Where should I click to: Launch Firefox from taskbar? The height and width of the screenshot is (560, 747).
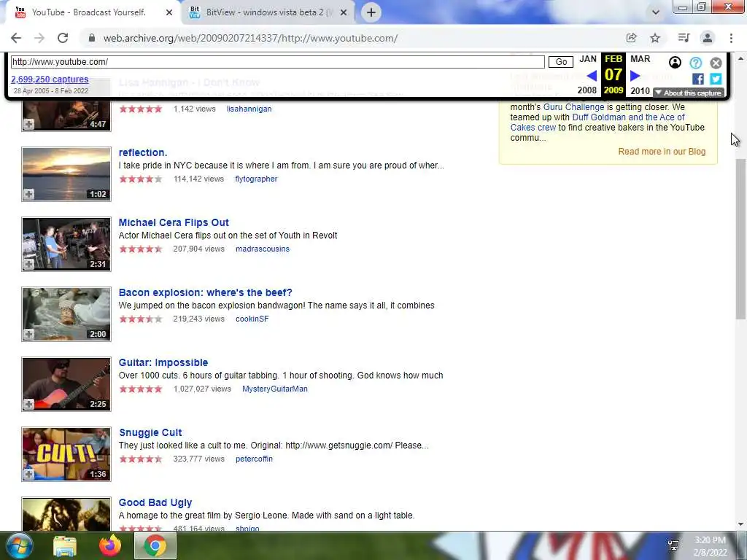point(110,545)
